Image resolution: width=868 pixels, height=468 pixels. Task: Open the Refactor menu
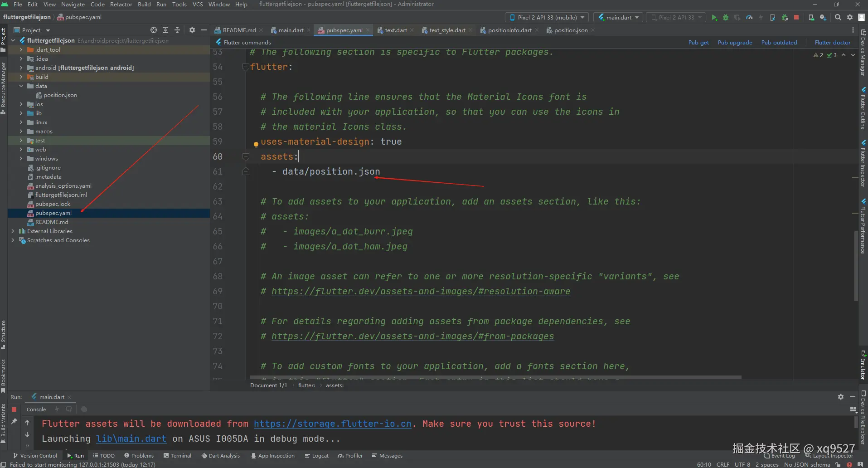pos(121,5)
